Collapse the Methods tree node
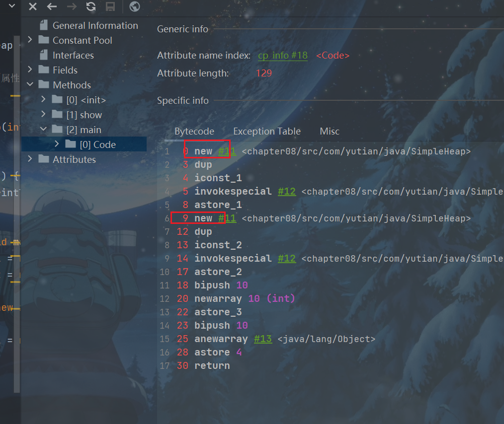504x424 pixels. pos(30,85)
